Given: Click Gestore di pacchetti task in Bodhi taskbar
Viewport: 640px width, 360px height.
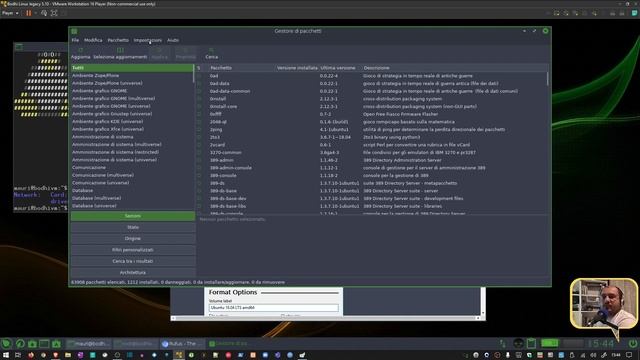Looking at the screenshot, I should pyautogui.click(x=229, y=344).
